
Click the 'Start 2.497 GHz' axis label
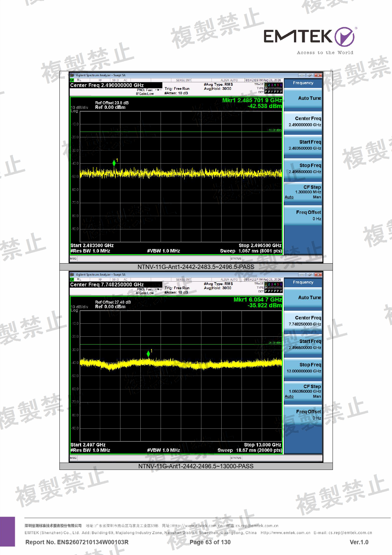88,445
